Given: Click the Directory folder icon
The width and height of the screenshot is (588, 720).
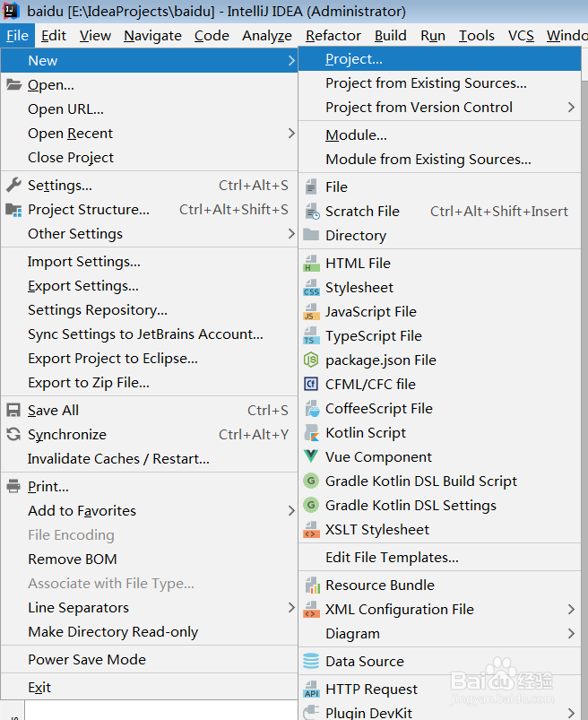Looking at the screenshot, I should [311, 235].
